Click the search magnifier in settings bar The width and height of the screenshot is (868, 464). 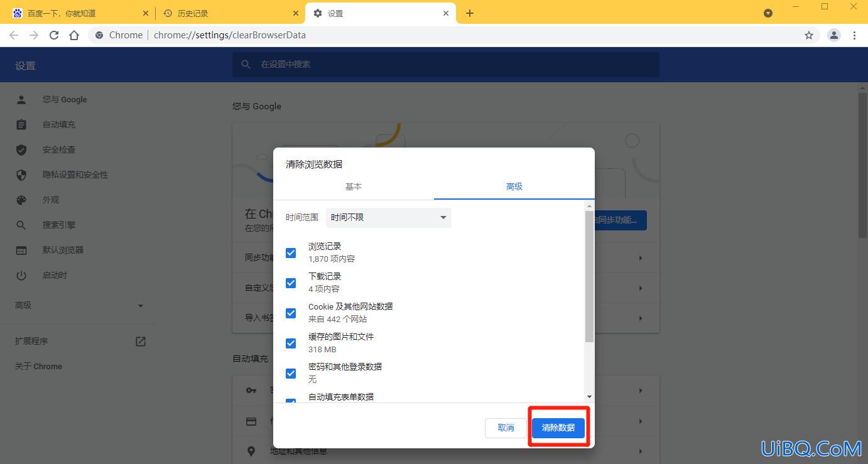246,64
